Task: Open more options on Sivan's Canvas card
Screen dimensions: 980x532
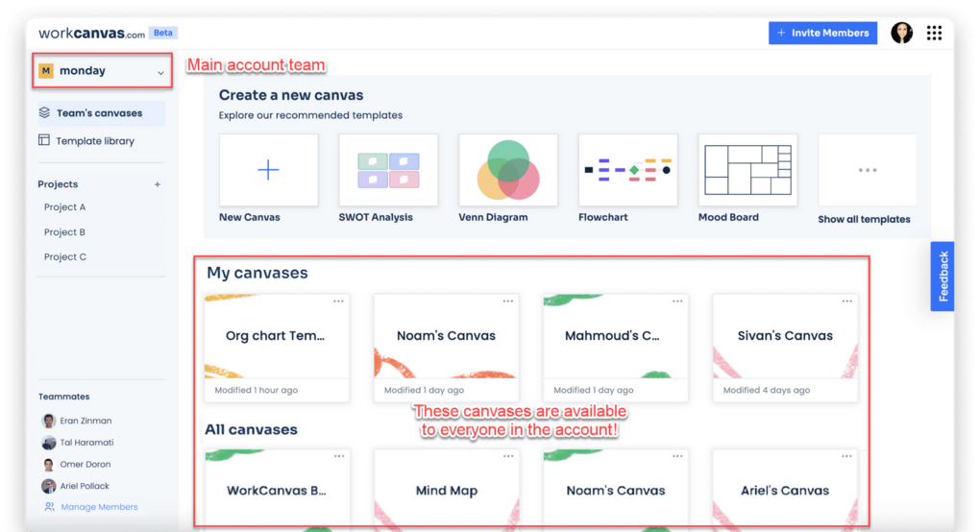Action: click(x=846, y=302)
